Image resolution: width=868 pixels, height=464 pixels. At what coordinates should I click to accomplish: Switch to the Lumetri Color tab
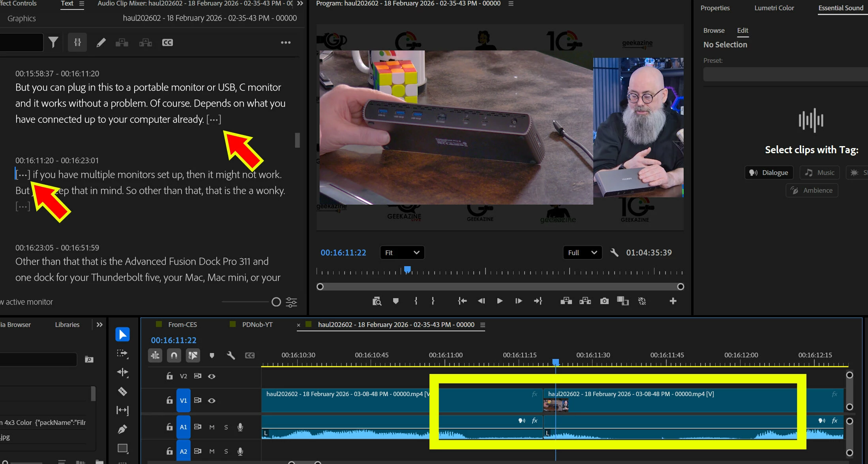(x=774, y=8)
